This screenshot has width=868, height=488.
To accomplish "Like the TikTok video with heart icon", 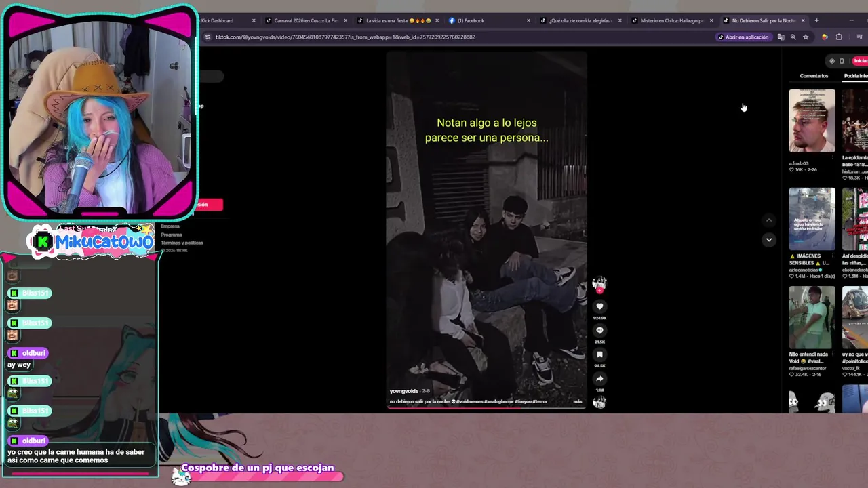I will click(x=599, y=306).
